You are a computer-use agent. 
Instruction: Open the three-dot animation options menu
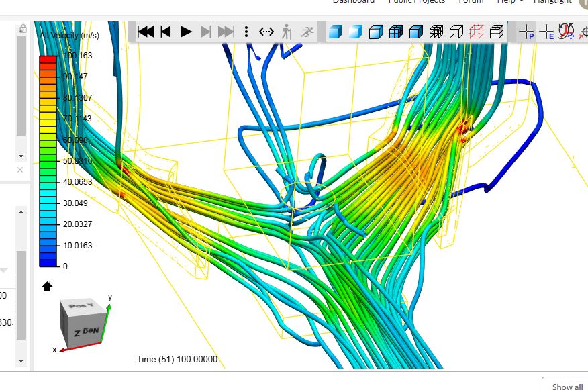pos(246,32)
